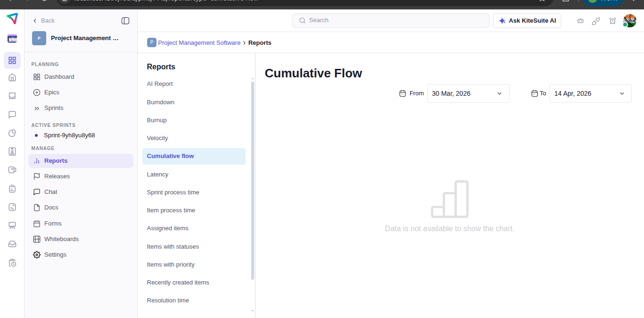Open Project Management Software breadcrumb link
The image size is (644, 318).
199,42
